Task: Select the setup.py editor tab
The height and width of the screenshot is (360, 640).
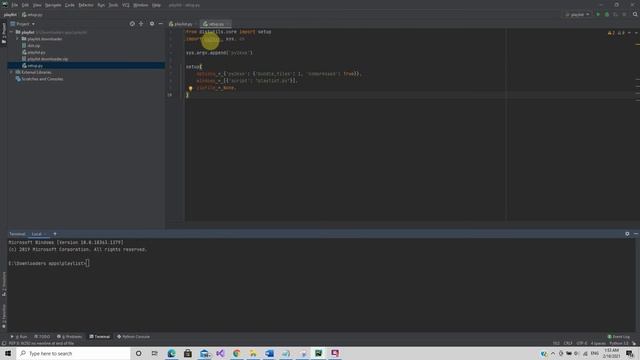Action: coord(216,24)
